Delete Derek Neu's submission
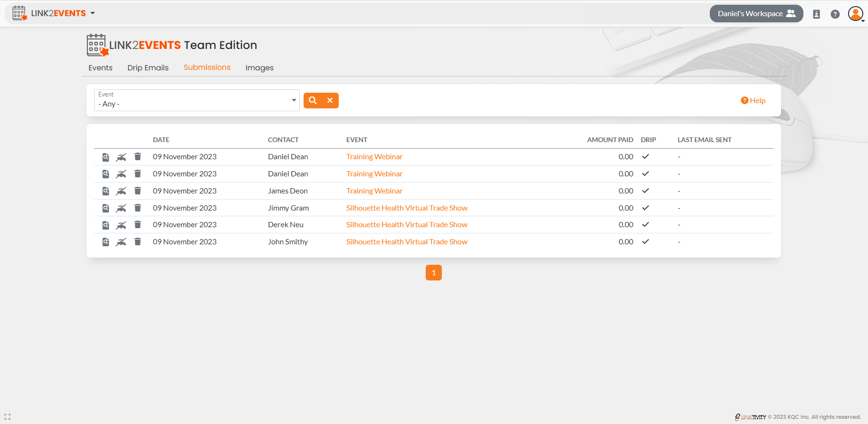This screenshot has width=868, height=424. (138, 224)
